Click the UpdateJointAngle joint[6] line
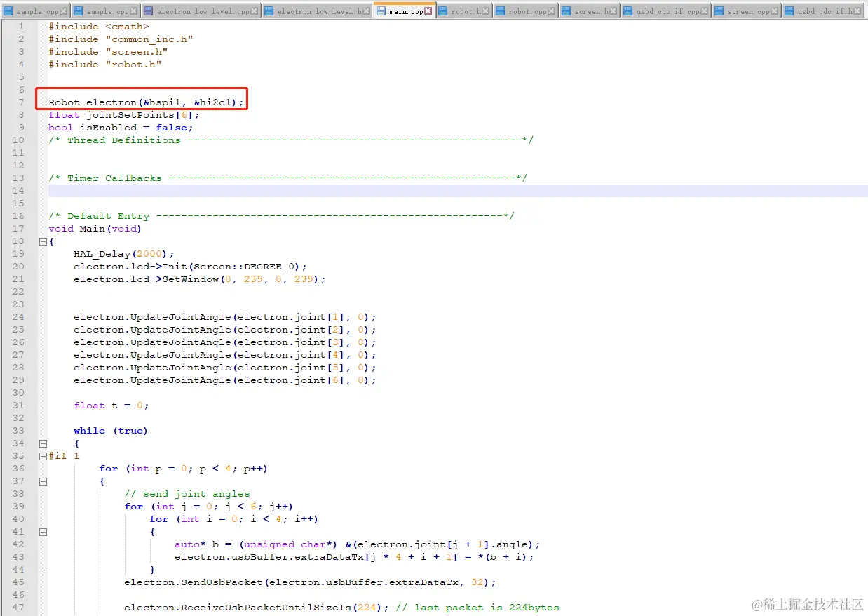This screenshot has width=868, height=616. click(x=225, y=380)
